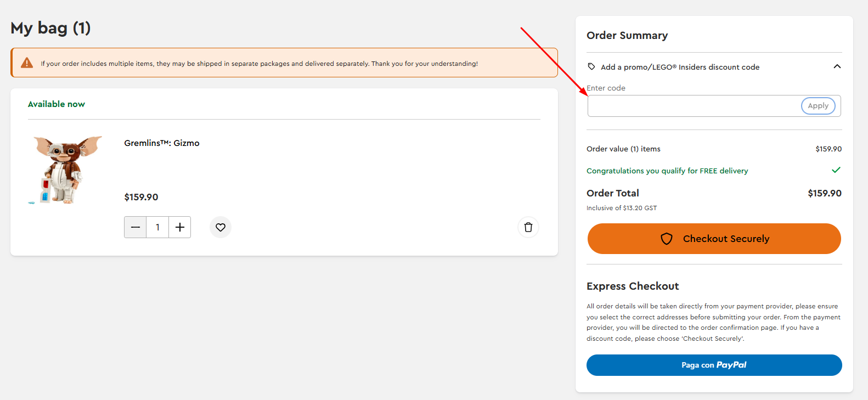The image size is (868, 400).
Task: Add Gizmo to wishlist with heart icon
Action: click(x=221, y=227)
